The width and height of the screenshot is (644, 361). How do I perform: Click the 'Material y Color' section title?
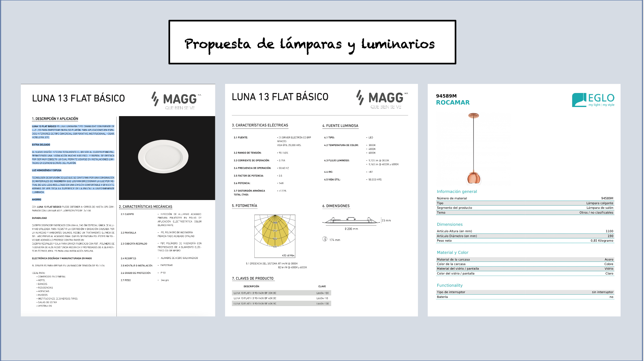[452, 252]
